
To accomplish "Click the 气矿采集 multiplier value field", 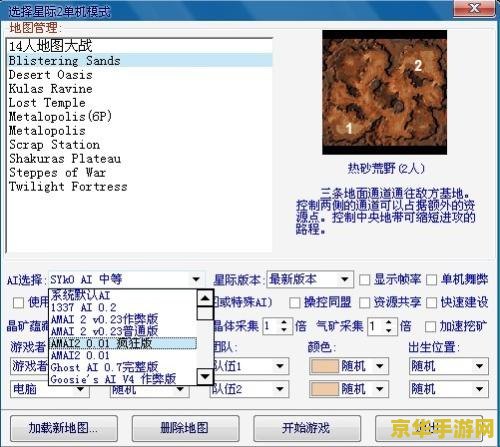I will tap(375, 326).
